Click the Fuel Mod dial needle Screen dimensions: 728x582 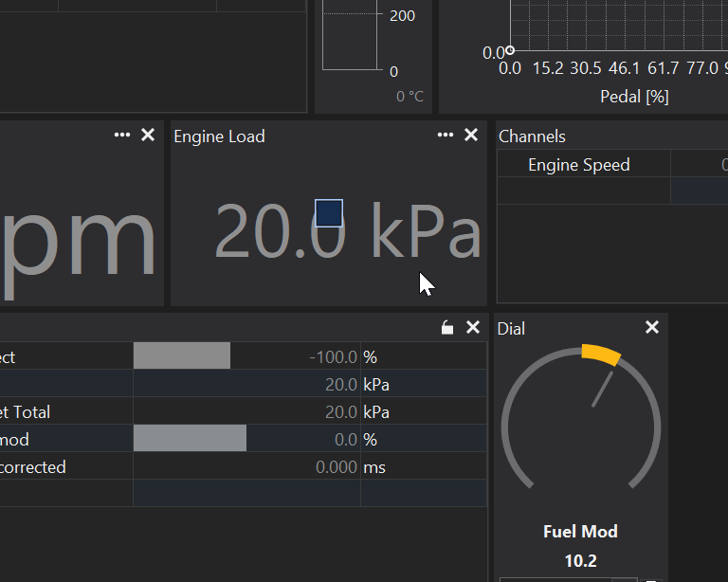[x=602, y=390]
